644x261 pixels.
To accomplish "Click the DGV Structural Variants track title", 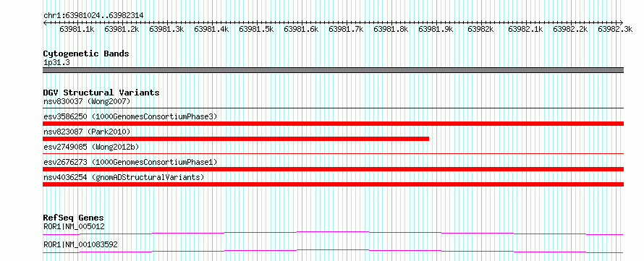I will pyautogui.click(x=101, y=93).
